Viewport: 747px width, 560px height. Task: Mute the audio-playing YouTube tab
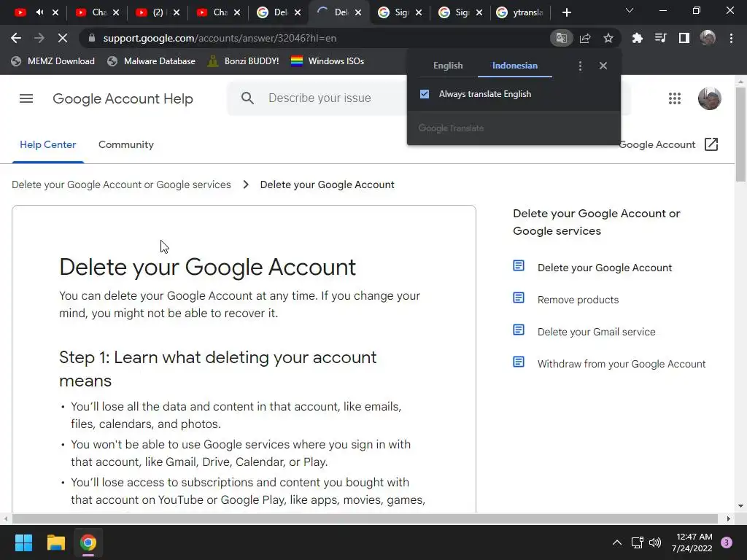coord(39,12)
